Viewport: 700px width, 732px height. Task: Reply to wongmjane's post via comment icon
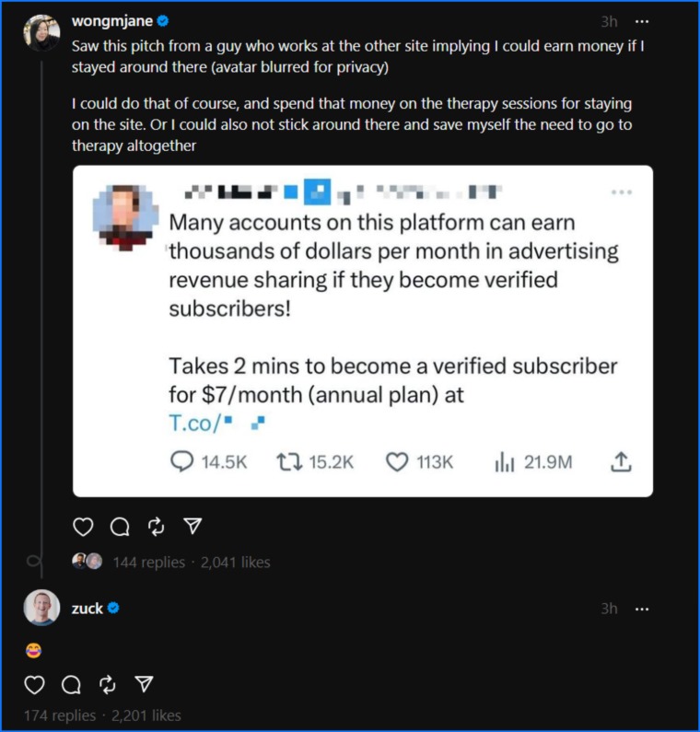pos(120,527)
